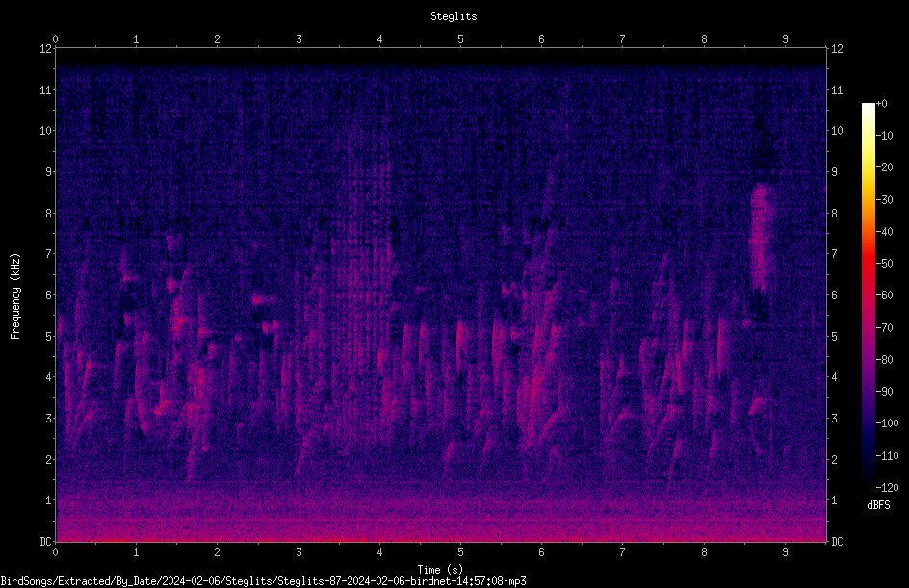This screenshot has width=909, height=588.
Task: Select the DC label on left axis
Action: (46, 542)
